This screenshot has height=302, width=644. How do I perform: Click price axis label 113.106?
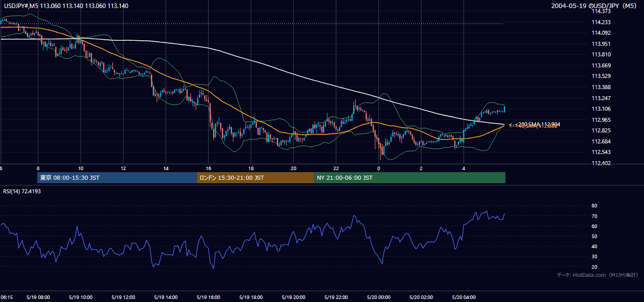pos(601,109)
